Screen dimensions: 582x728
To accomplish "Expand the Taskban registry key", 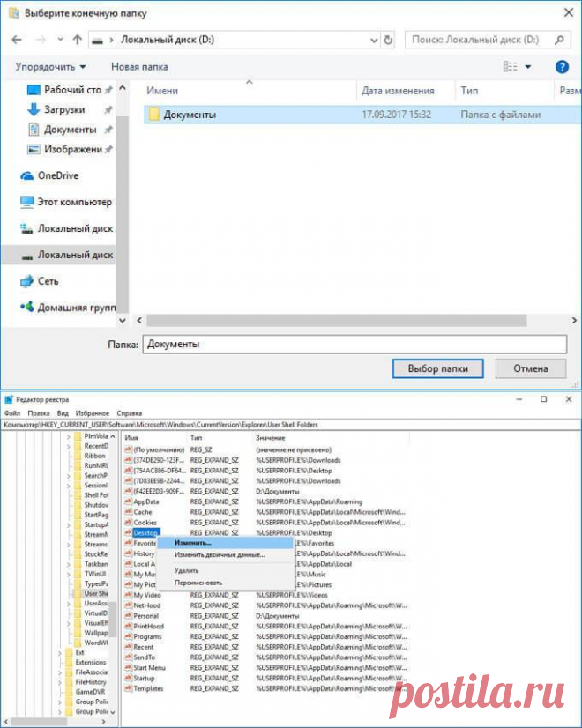I will (x=69, y=564).
